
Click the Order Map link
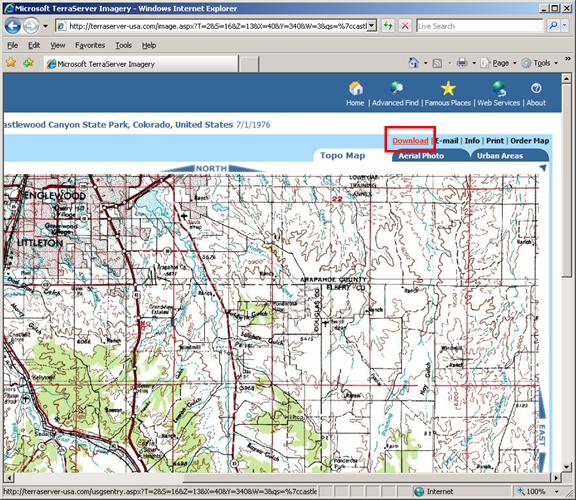[x=529, y=141]
